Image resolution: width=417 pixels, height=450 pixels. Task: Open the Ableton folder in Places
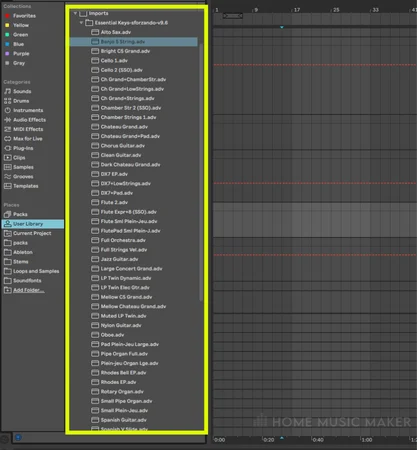click(x=23, y=252)
